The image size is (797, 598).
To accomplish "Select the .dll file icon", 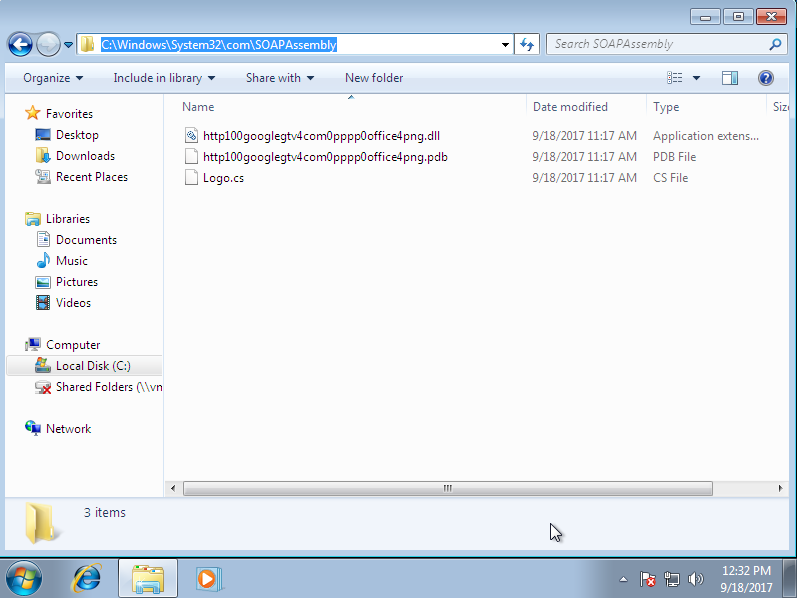I will click(191, 135).
